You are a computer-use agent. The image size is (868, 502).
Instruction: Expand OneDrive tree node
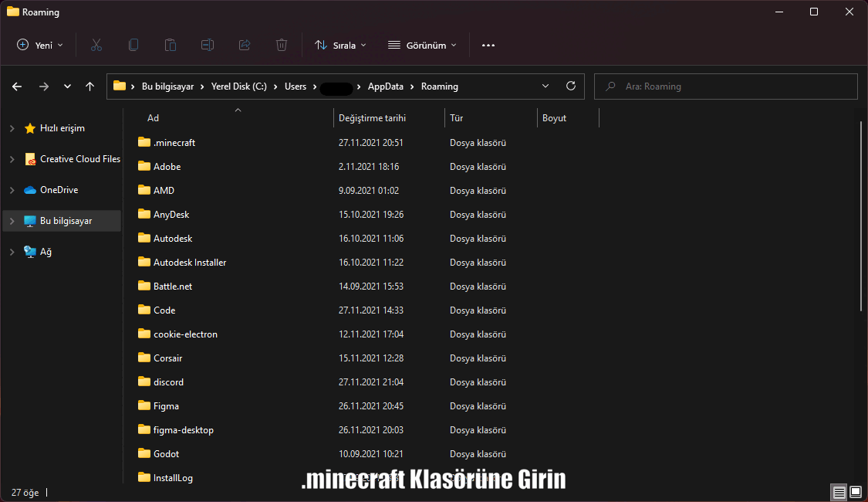pos(12,190)
